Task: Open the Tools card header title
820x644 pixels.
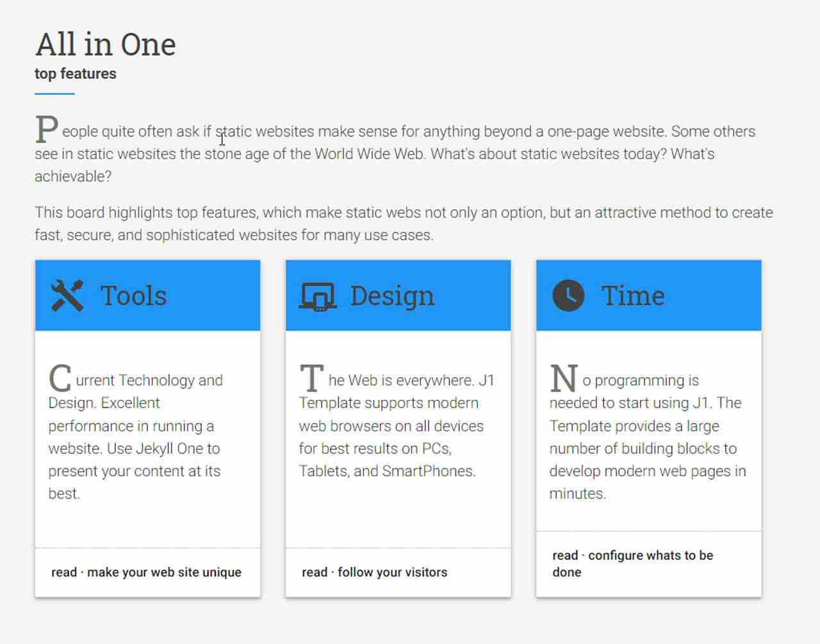Action: 133,296
